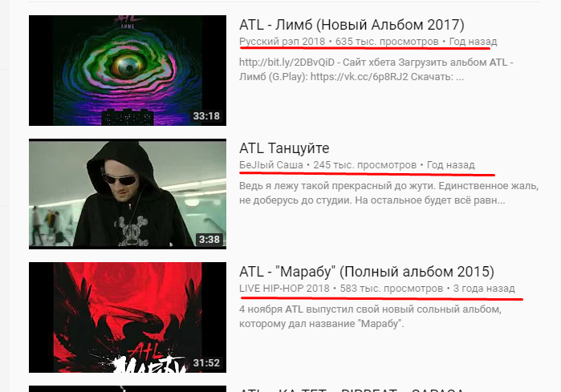Click the 635 тыс. просмотров metadata text
561x392 pixels.
coord(387,42)
